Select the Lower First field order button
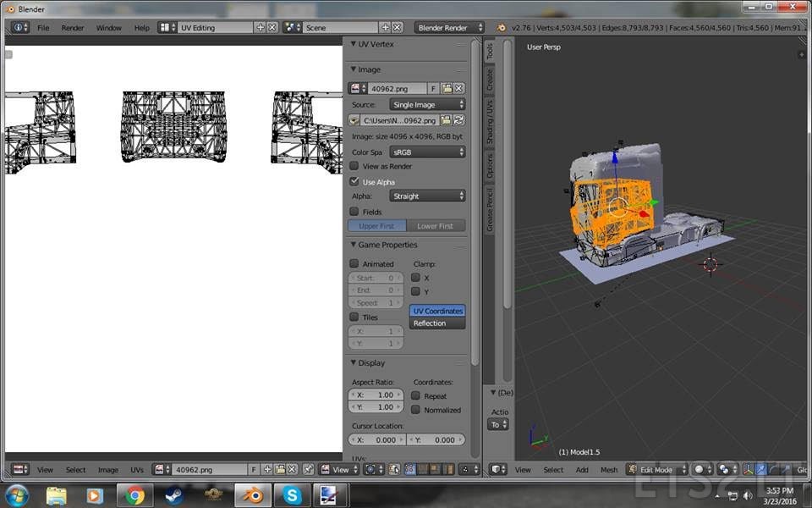 click(x=436, y=225)
